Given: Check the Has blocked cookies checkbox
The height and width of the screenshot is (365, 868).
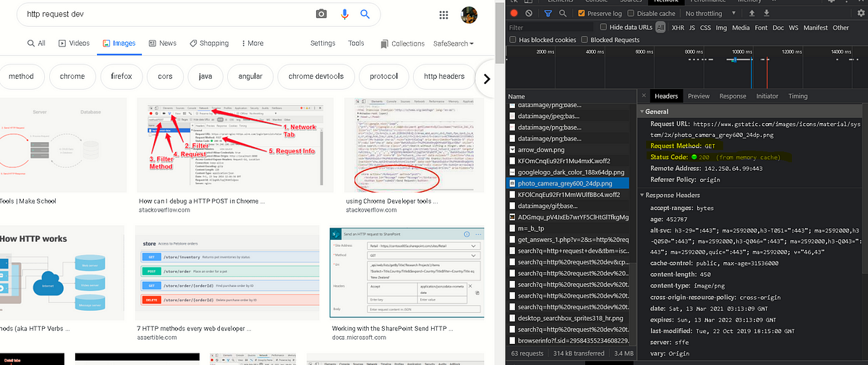Looking at the screenshot, I should (512, 40).
